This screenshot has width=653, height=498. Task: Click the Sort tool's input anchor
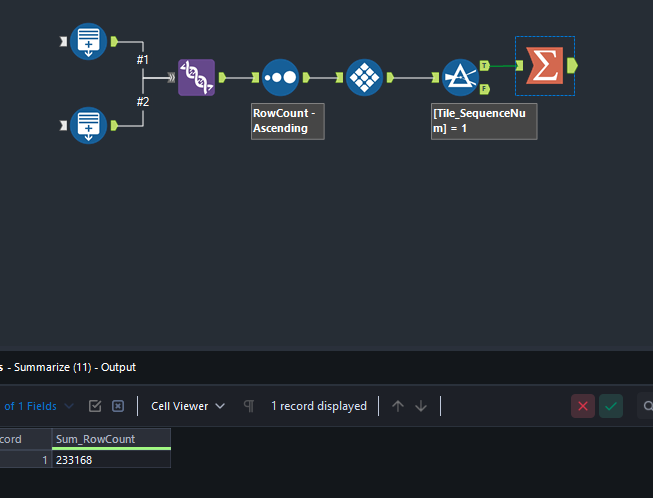255,77
